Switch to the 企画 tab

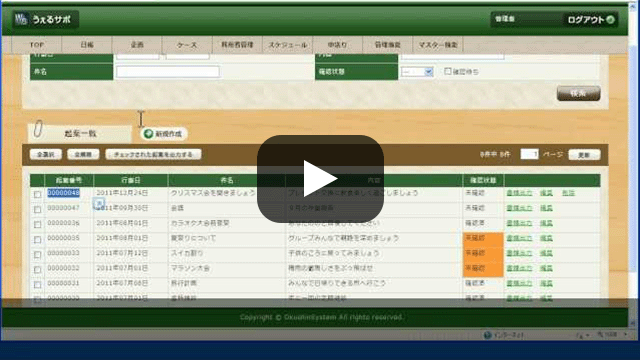(x=137, y=45)
